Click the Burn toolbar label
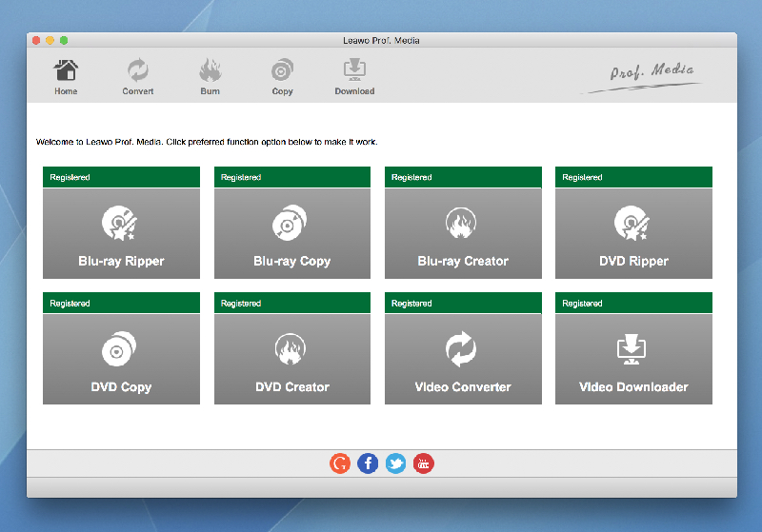The image size is (762, 532). coord(210,91)
